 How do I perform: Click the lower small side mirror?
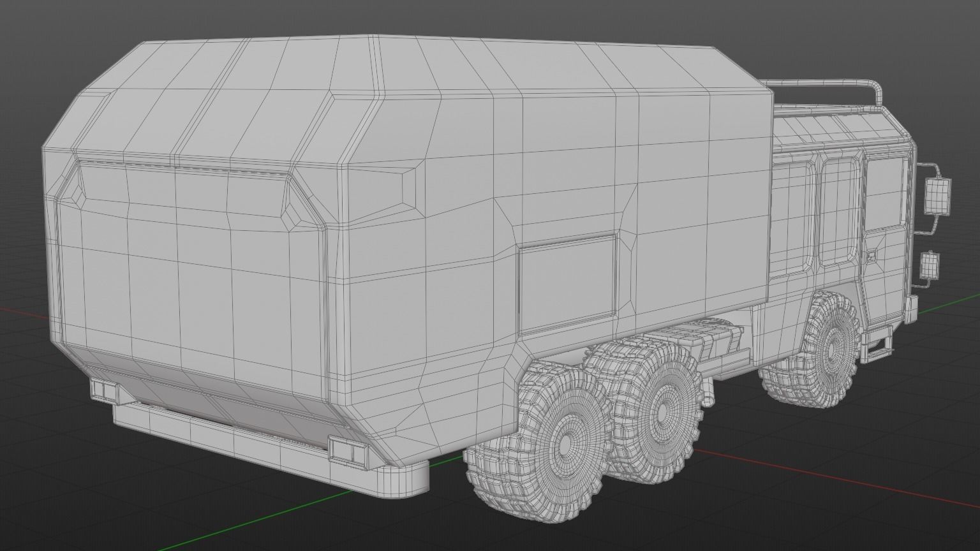[930, 265]
